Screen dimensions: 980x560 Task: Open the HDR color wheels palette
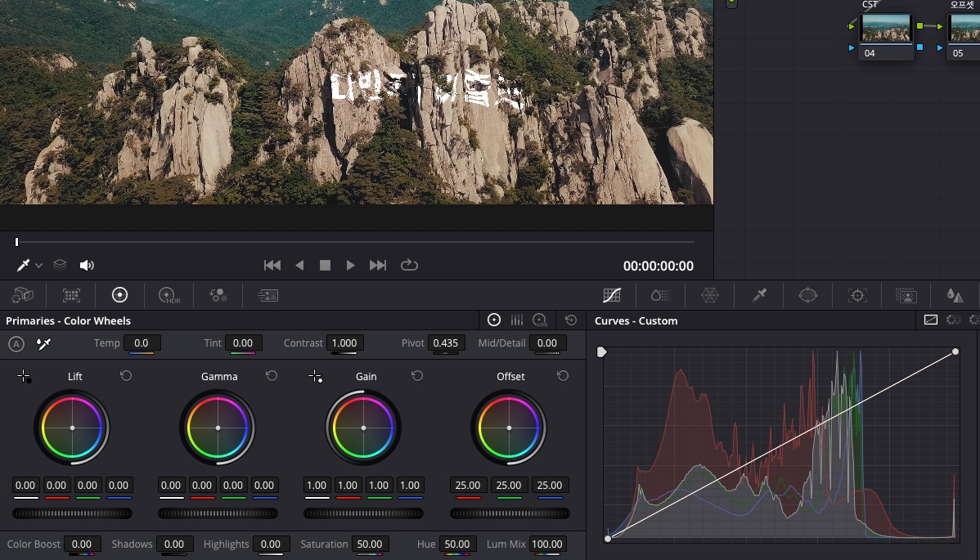(169, 295)
